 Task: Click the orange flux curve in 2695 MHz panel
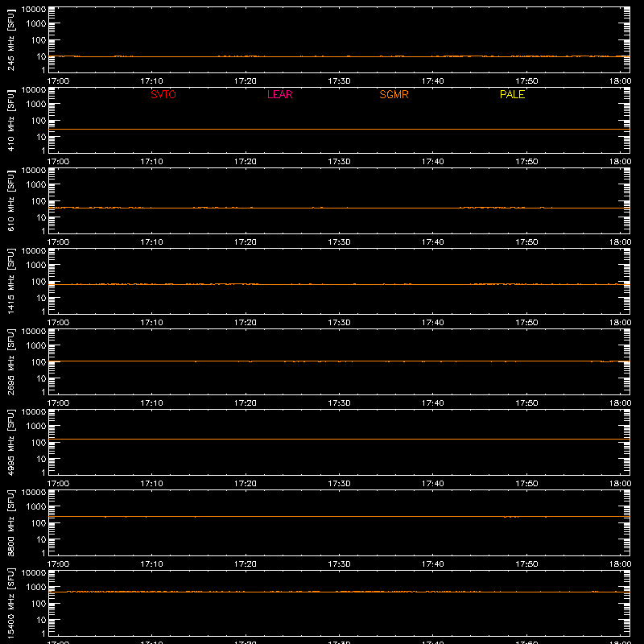point(339,361)
